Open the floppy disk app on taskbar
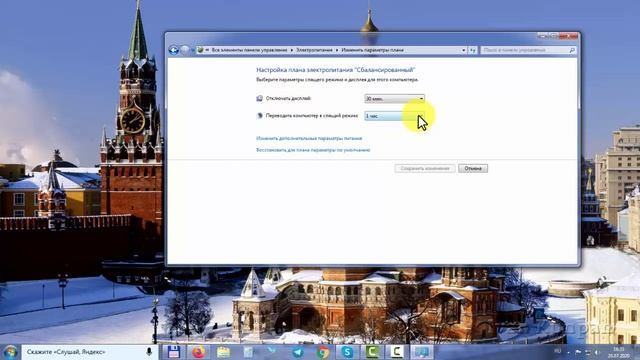The height and width of the screenshot is (360, 640). 173,352
